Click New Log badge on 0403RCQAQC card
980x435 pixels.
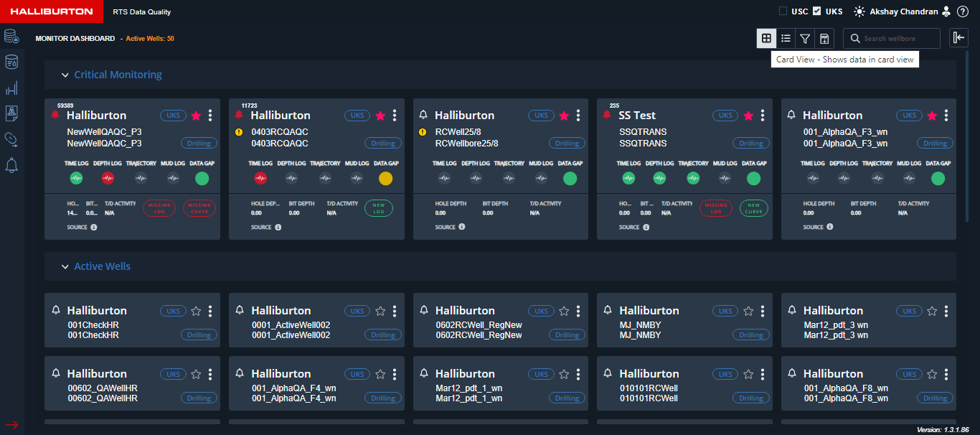[379, 208]
